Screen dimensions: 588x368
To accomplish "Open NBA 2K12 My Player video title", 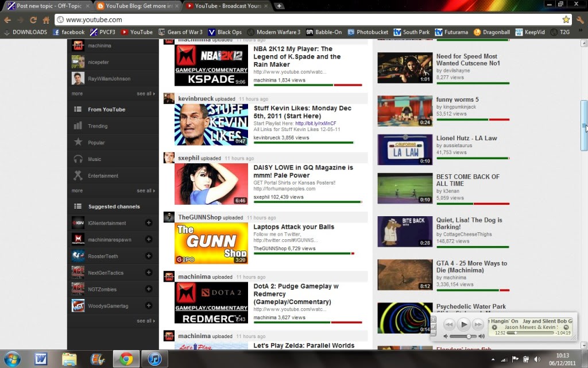I will point(297,57).
